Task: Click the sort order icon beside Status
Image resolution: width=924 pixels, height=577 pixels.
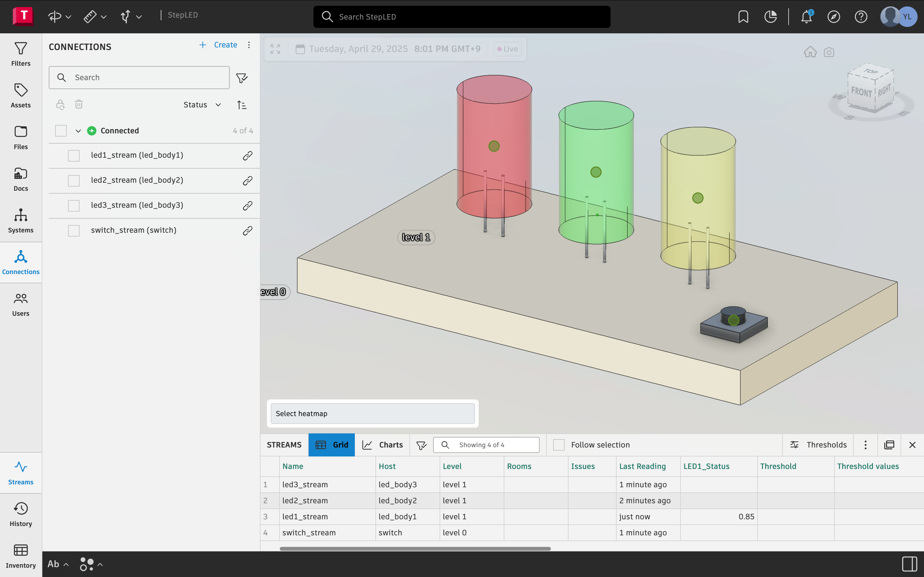Action: (242, 105)
